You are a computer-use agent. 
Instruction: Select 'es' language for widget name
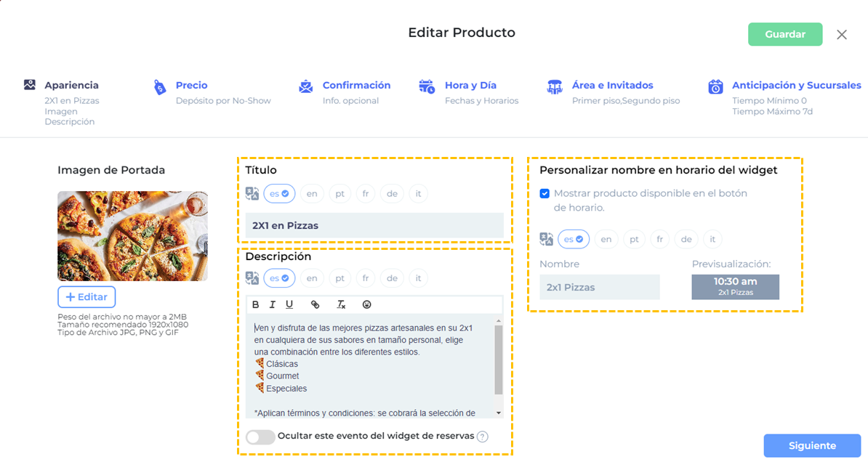click(x=574, y=240)
